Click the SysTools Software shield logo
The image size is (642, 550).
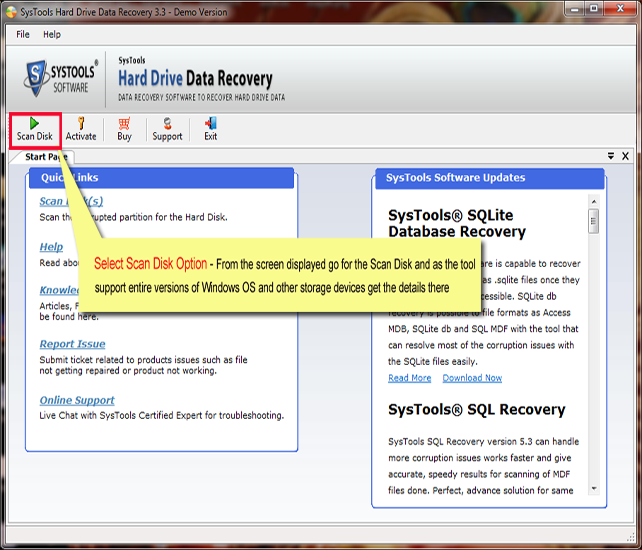[36, 78]
